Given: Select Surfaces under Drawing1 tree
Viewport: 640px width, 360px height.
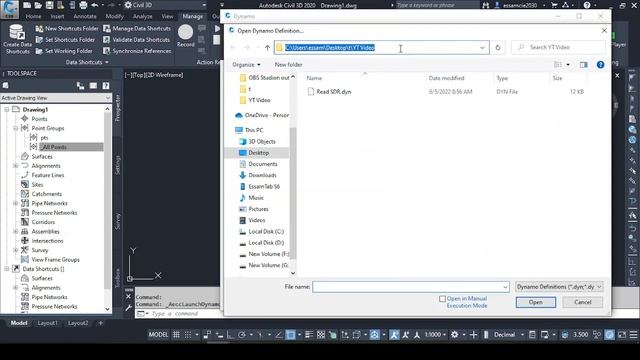Looking at the screenshot, I should (x=42, y=156).
